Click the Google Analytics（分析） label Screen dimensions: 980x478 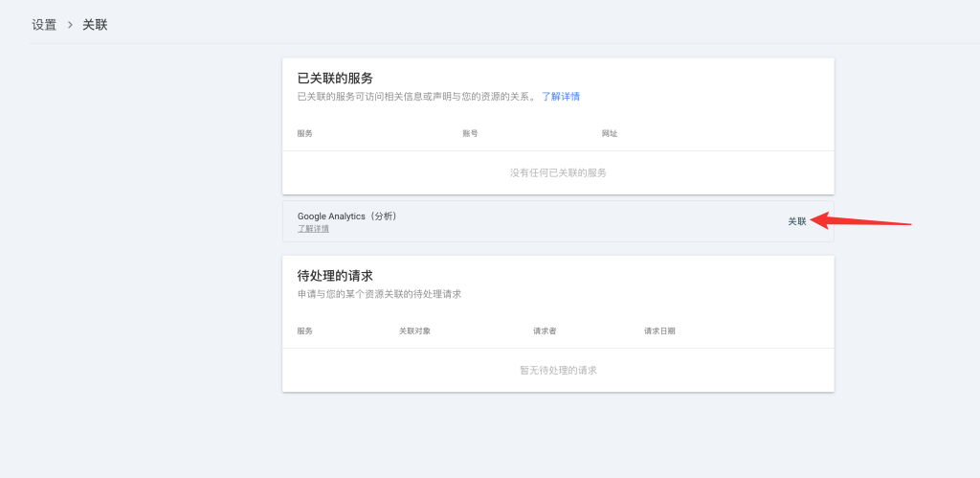pyautogui.click(x=346, y=216)
